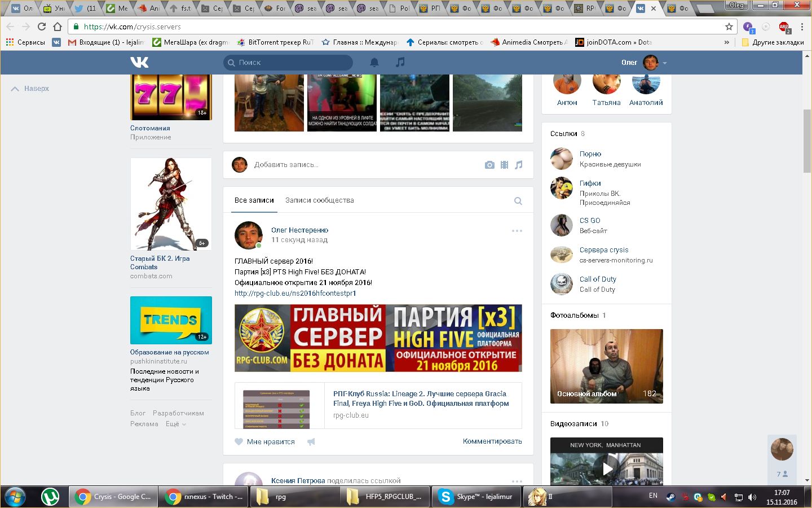The width and height of the screenshot is (812, 508).
Task: Open Олег Нестеренко author link
Action: pyautogui.click(x=299, y=230)
